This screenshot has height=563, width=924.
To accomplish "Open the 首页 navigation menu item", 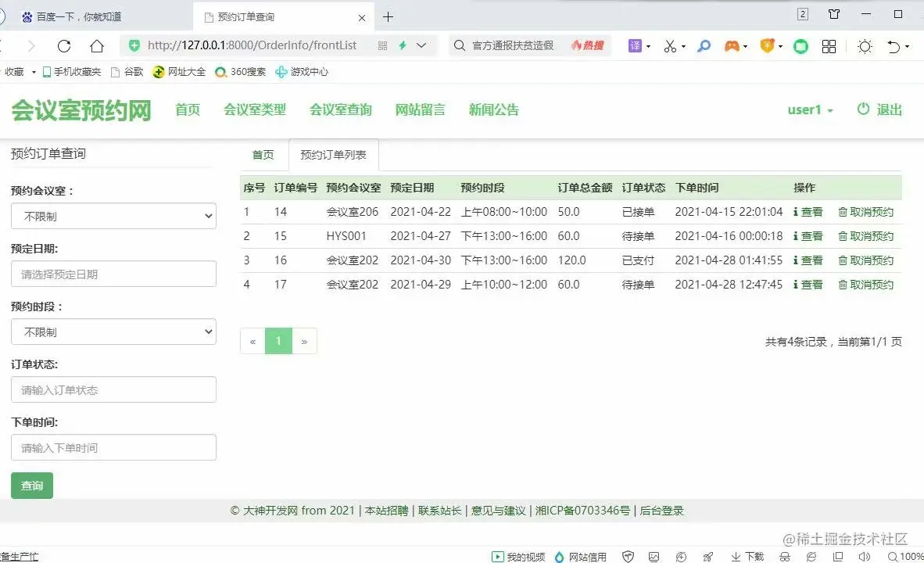I will pos(188,109).
